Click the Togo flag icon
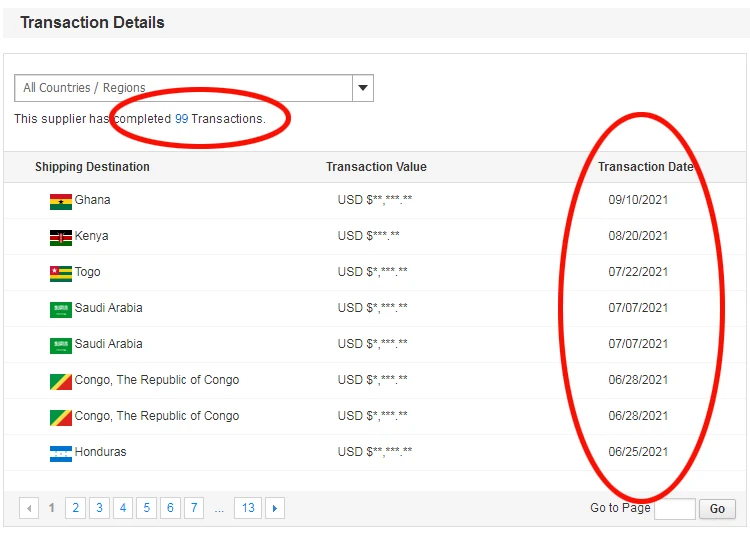750x540 pixels. click(x=61, y=273)
